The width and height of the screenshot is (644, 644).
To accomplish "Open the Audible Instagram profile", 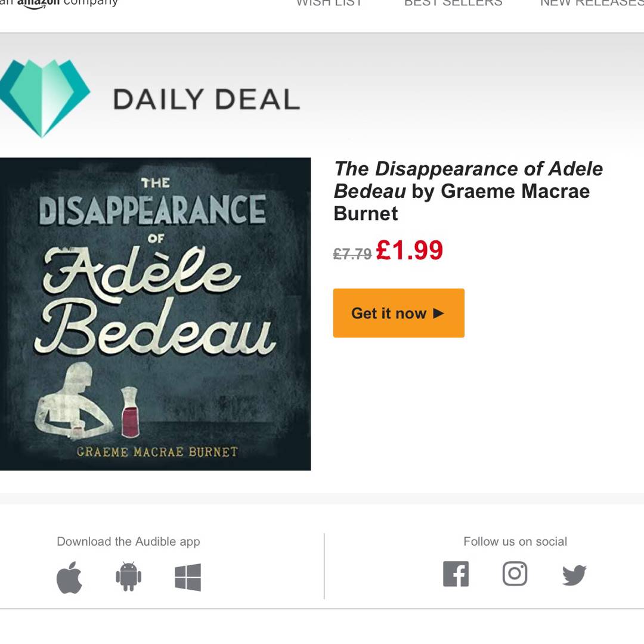I will click(515, 574).
